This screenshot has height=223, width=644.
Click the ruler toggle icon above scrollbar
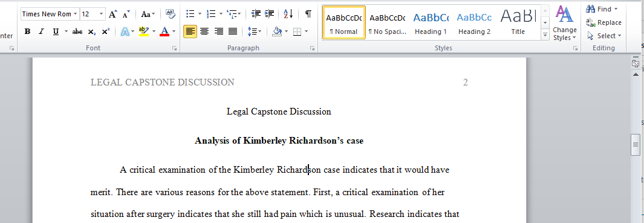pyautogui.click(x=636, y=63)
